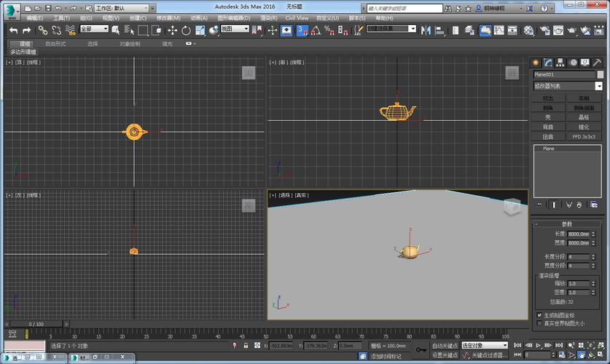Click the 设置关键点 button
The width and height of the screenshot is (610, 364).
445,355
